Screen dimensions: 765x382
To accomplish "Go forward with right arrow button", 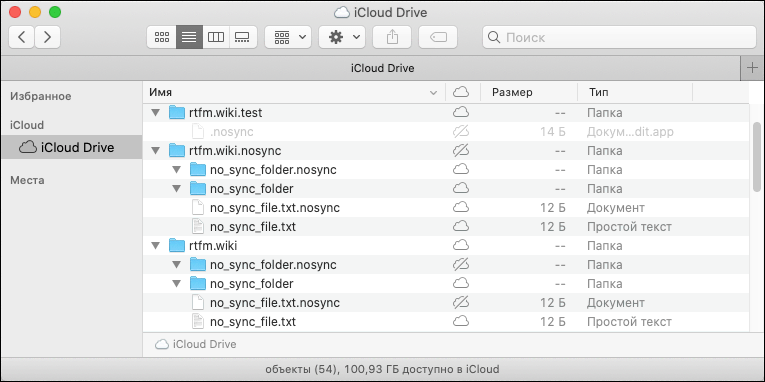I will click(x=47, y=37).
